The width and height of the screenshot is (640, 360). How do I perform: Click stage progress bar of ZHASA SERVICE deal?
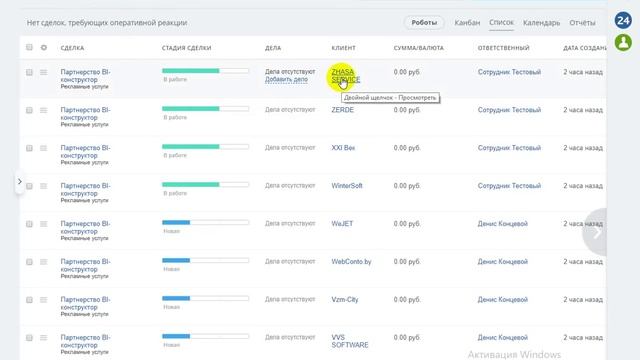point(205,71)
